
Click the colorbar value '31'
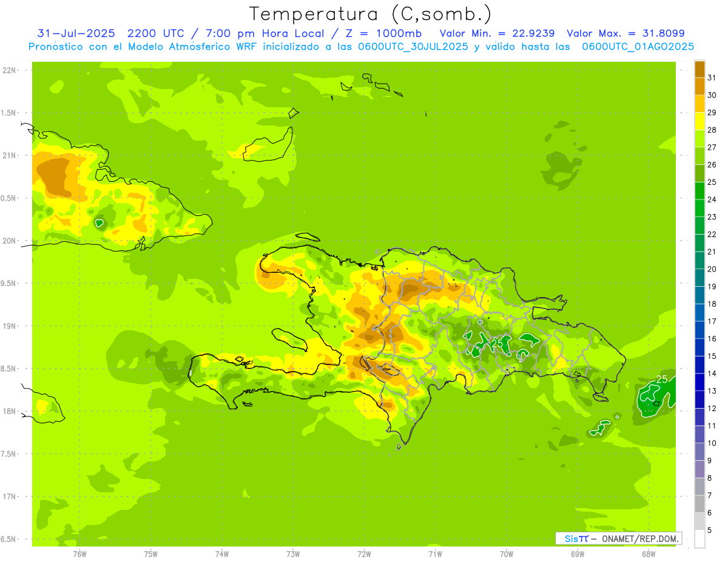click(x=712, y=78)
